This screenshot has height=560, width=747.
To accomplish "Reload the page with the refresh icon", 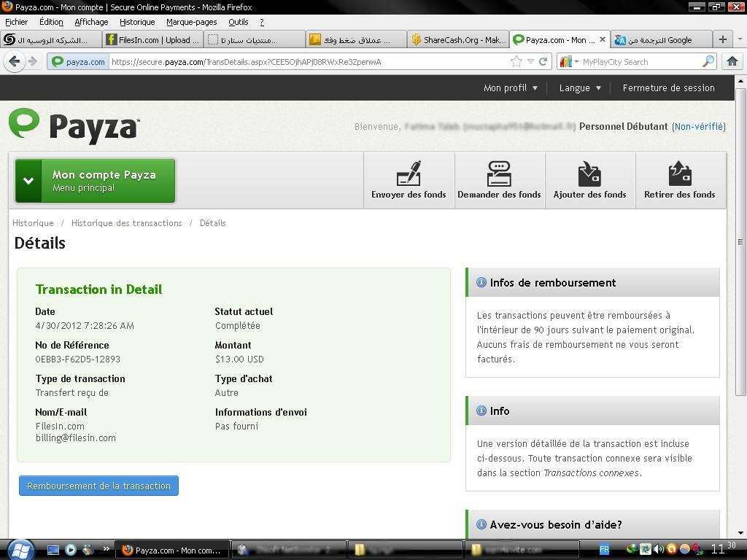I will 543,61.
